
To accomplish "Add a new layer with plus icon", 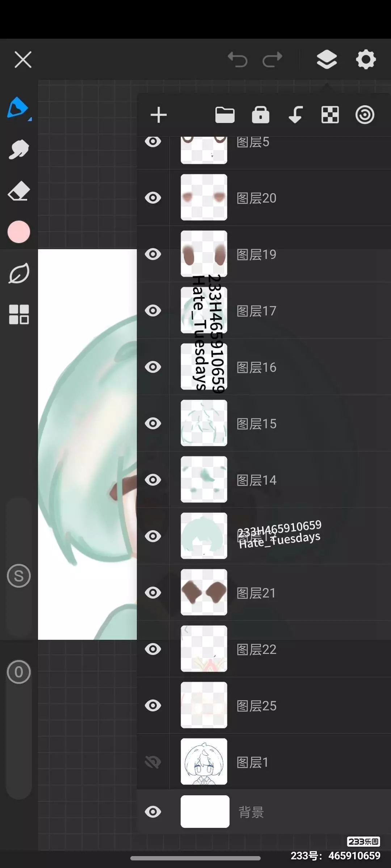I will pos(159,115).
